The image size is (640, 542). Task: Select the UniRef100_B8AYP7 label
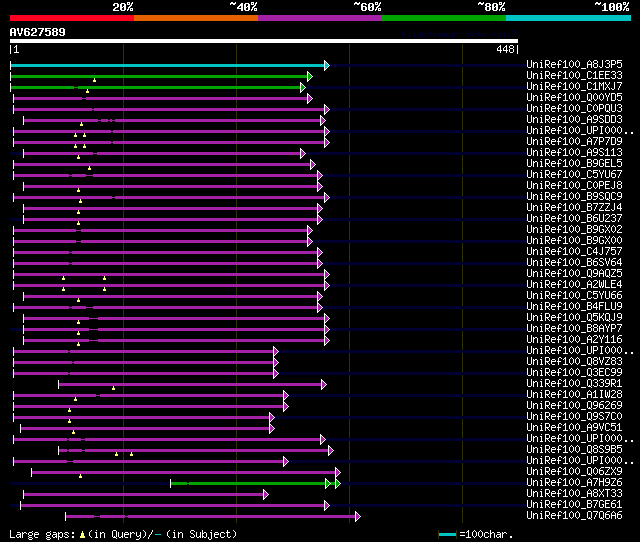(x=574, y=329)
